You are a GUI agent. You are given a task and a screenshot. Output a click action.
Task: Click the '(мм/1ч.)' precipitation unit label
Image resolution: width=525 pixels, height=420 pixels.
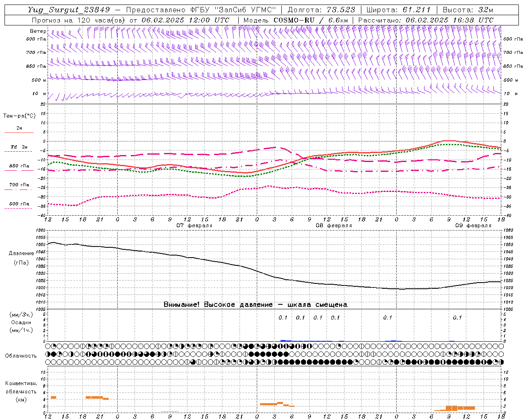pyautogui.click(x=21, y=330)
